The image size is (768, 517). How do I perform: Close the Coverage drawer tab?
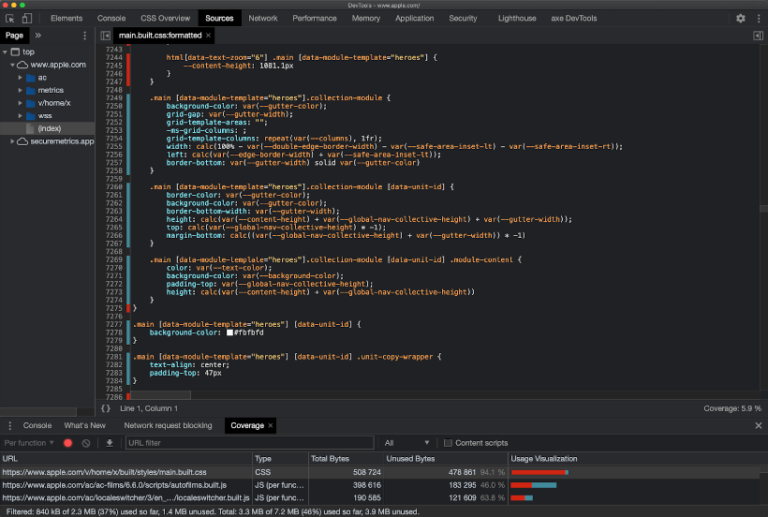pos(271,426)
